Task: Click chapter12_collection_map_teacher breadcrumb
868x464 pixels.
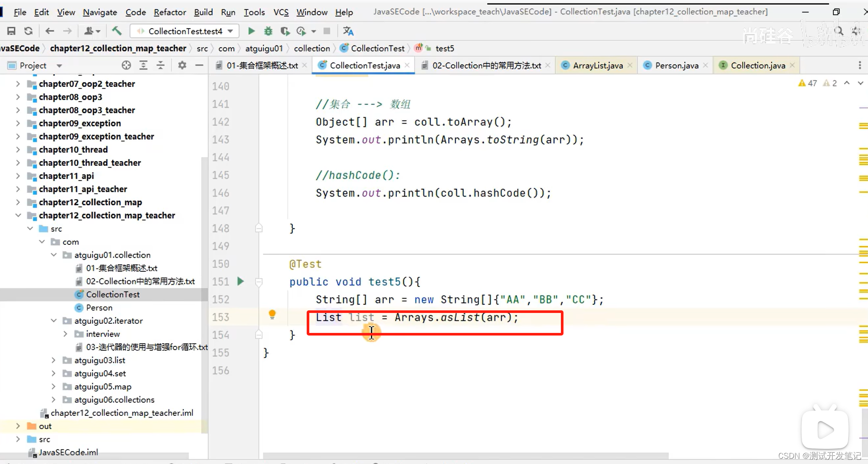Action: pos(118,48)
